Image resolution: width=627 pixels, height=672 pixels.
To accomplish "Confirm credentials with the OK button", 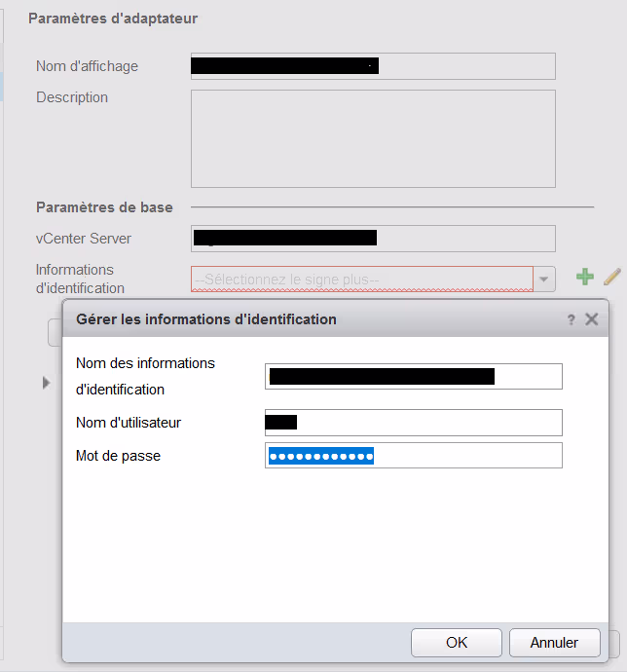I will (457, 643).
